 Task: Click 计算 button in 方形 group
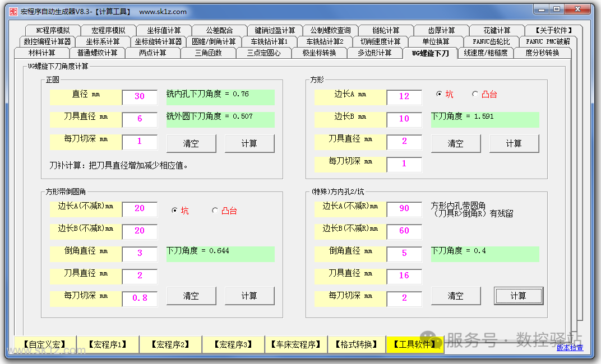coord(514,143)
